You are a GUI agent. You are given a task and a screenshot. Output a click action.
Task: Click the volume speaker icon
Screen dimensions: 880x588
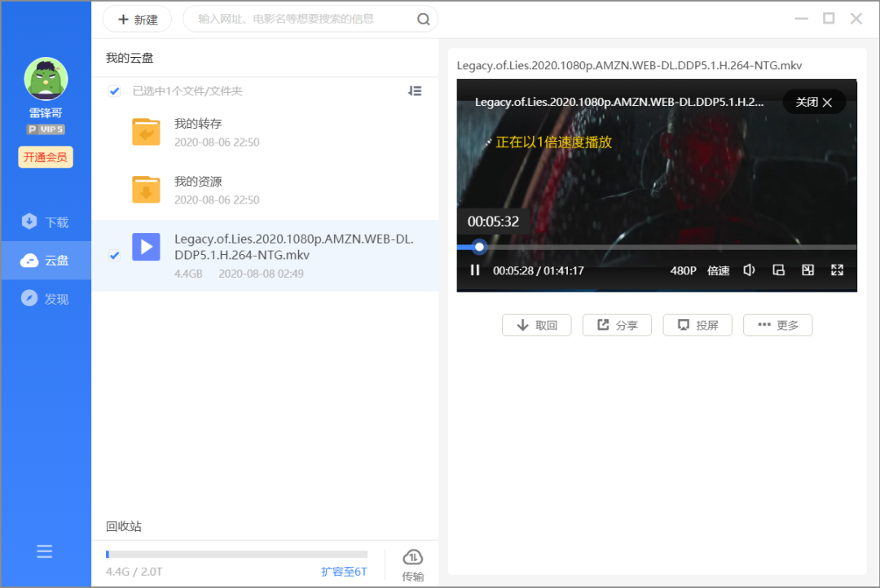pyautogui.click(x=750, y=270)
